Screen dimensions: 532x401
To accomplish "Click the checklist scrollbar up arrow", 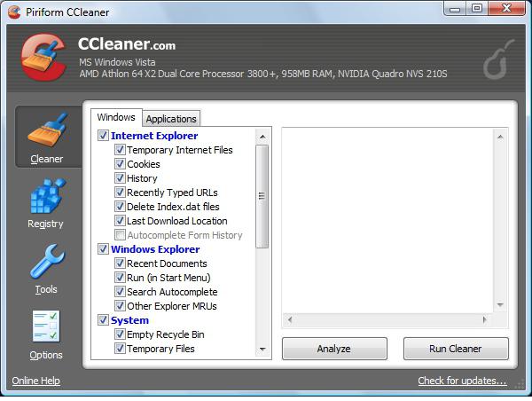I will (x=262, y=137).
